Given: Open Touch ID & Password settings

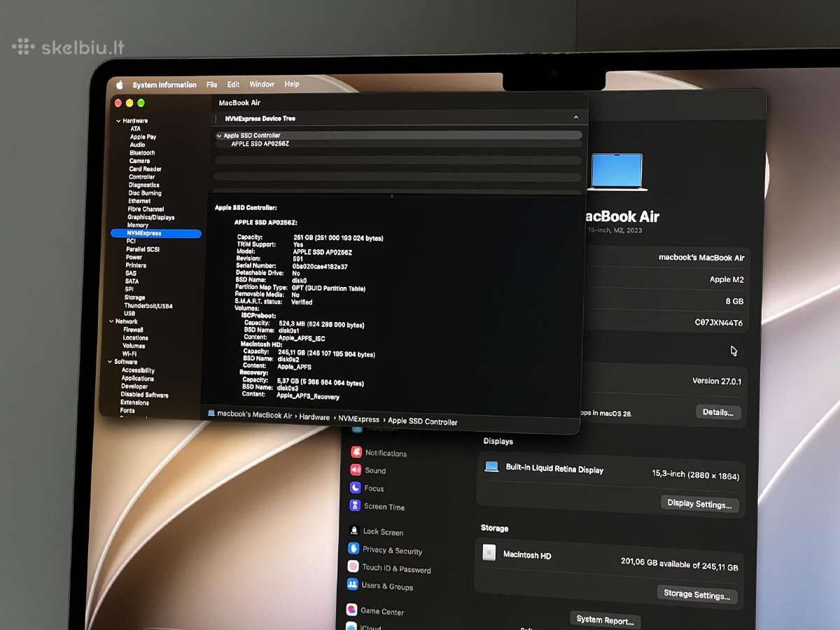Looking at the screenshot, I should pos(389,568).
